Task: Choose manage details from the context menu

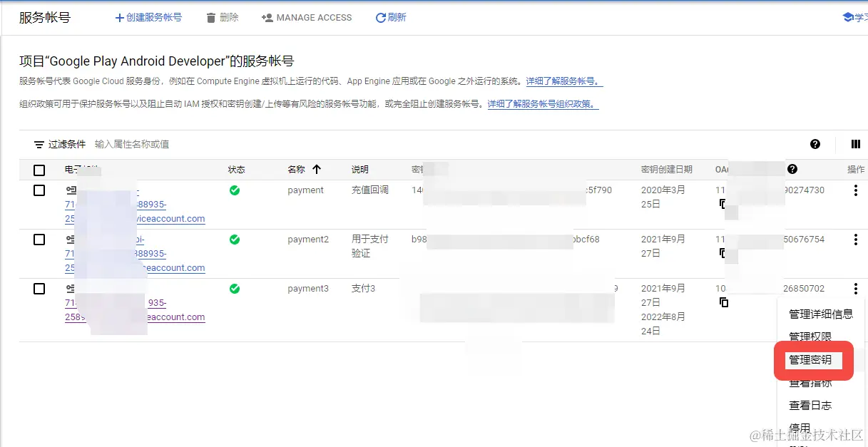Action: 821,314
